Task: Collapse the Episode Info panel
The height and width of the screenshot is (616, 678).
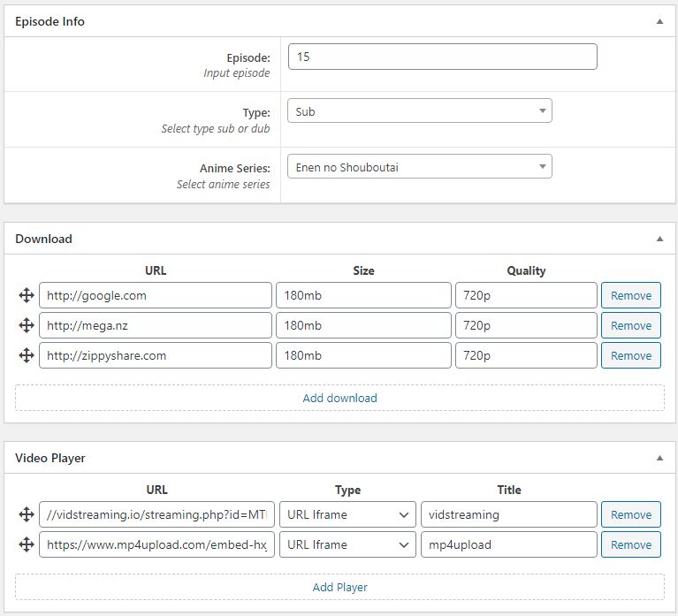Action: pos(659,21)
